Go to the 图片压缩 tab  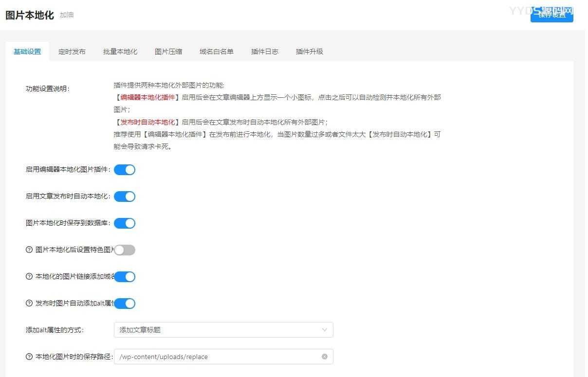(168, 51)
